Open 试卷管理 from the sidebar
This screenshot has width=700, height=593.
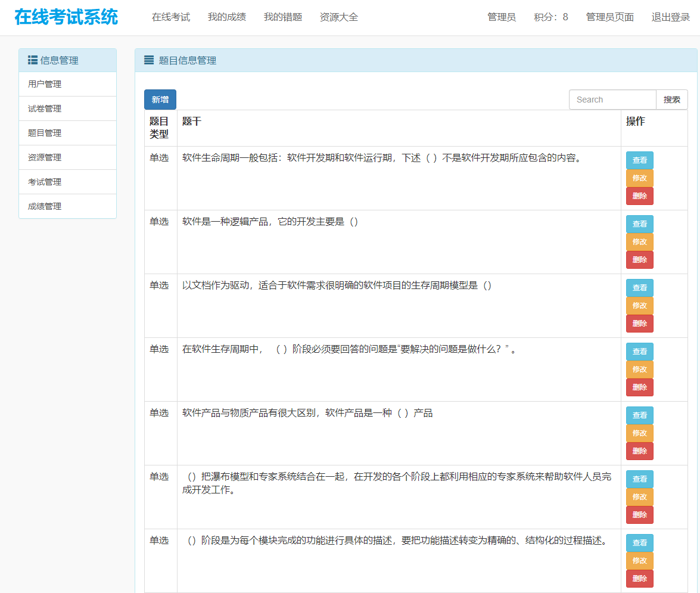(x=67, y=108)
